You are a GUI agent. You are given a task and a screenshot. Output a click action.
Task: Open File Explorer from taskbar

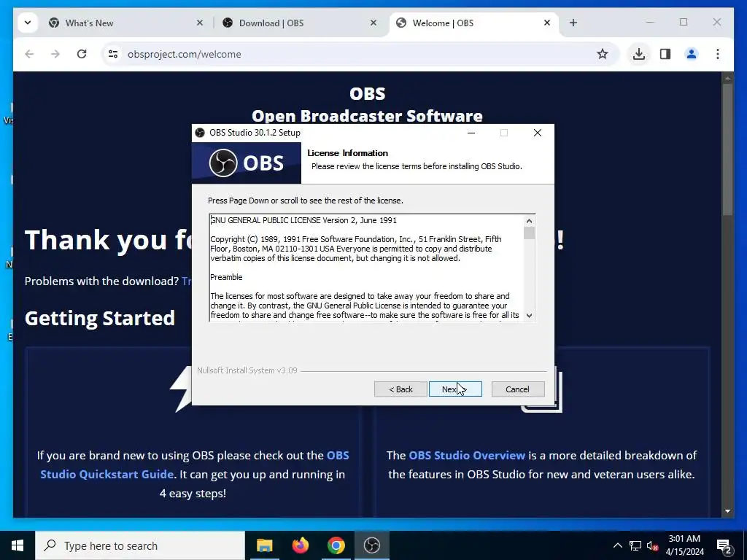(264, 545)
